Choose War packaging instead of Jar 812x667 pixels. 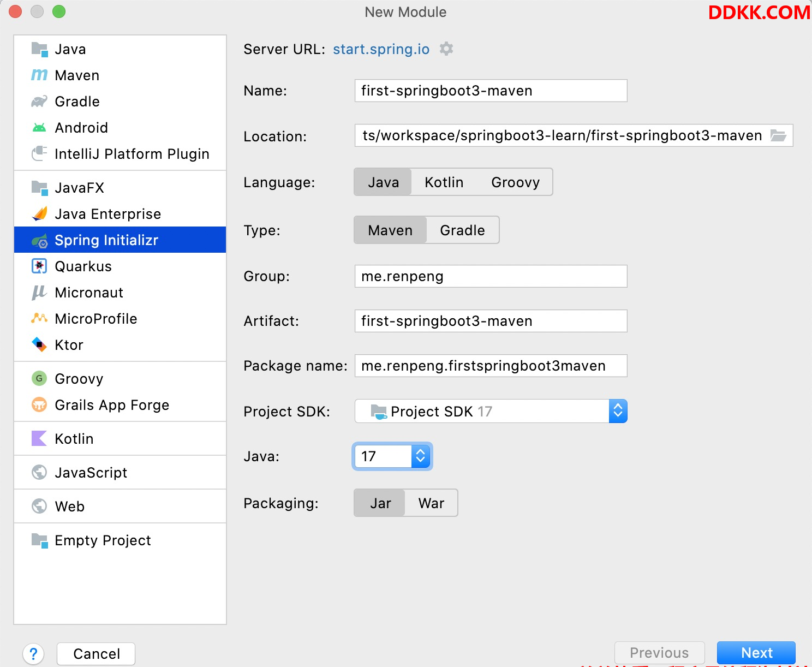tap(431, 503)
